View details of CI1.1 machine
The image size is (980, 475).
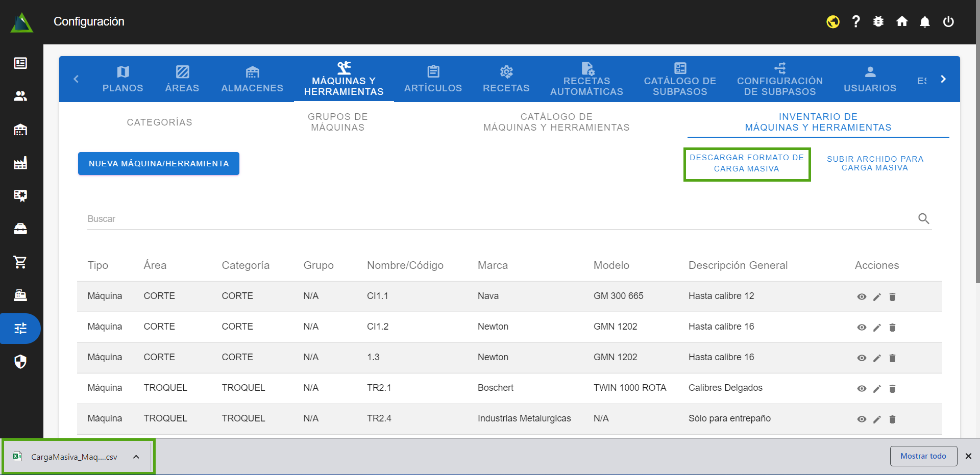tap(862, 297)
